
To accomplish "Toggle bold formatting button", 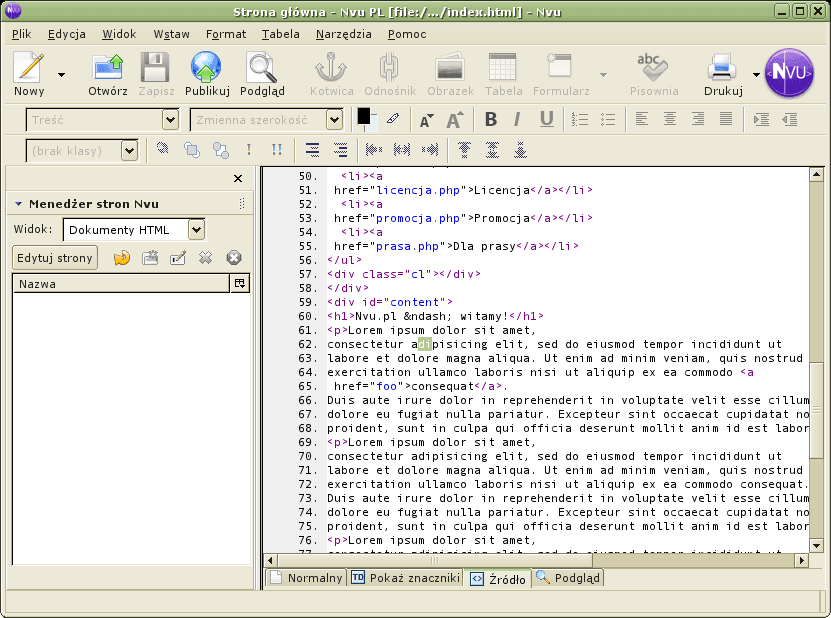I will pyautogui.click(x=491, y=119).
